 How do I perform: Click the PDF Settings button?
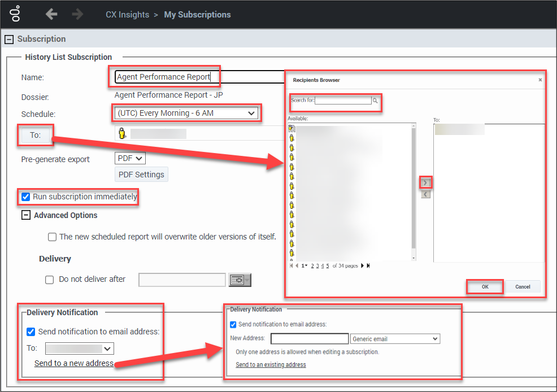[141, 175]
